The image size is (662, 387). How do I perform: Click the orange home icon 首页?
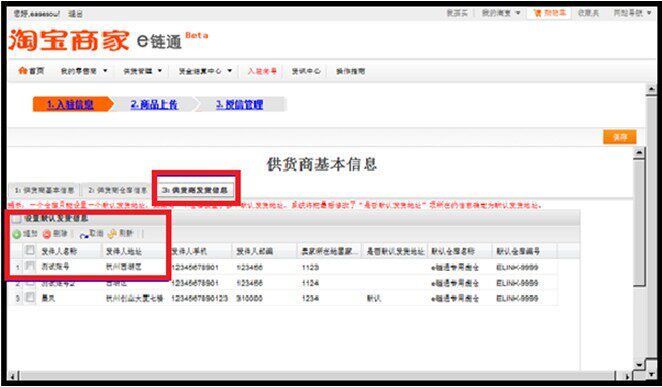click(x=22, y=71)
